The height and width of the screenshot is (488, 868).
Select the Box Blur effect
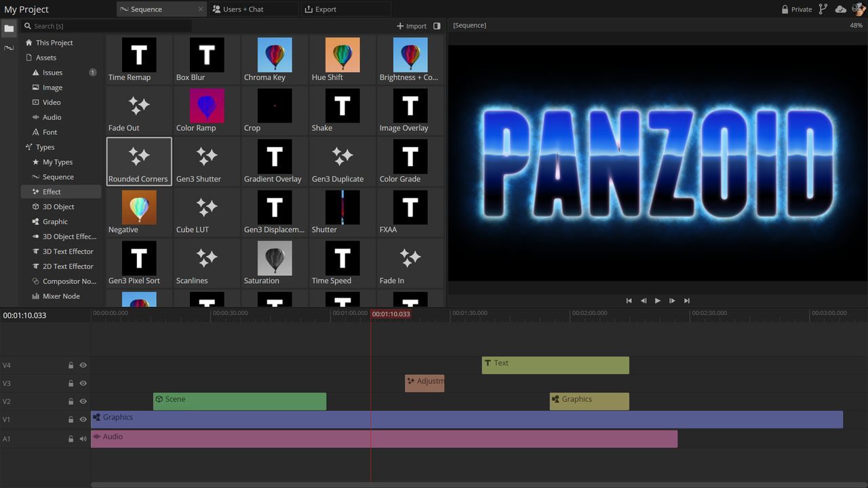(x=207, y=60)
